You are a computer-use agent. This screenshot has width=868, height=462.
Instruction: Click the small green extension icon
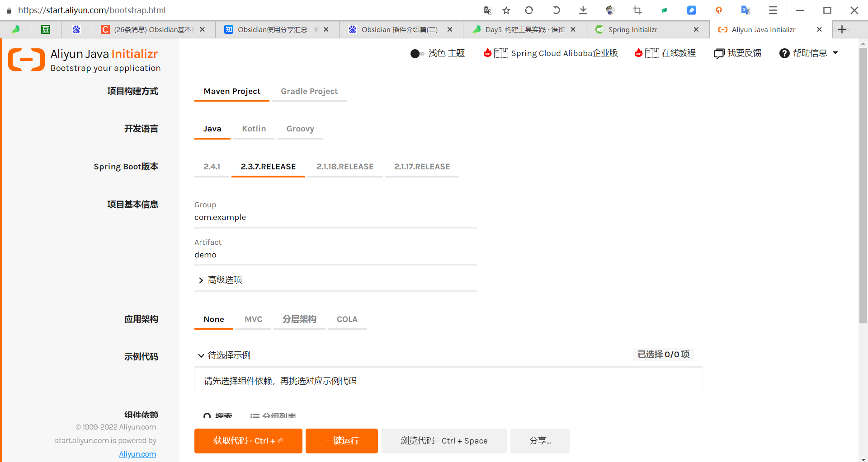point(665,10)
